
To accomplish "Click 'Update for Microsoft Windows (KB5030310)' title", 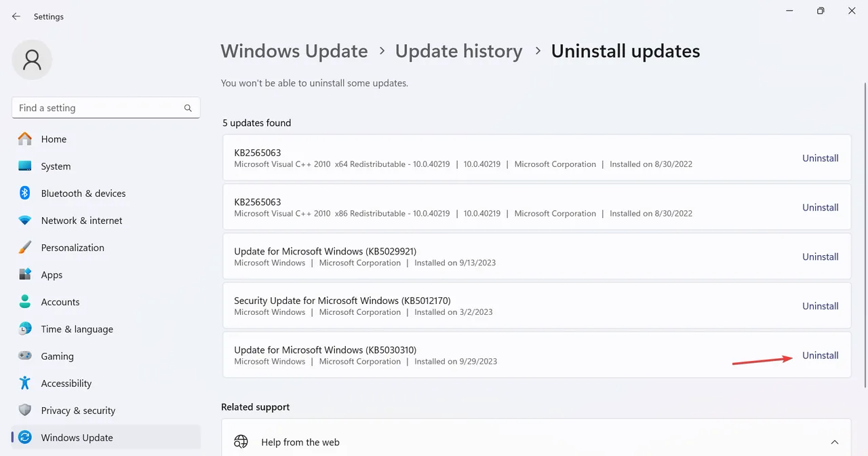I will 325,350.
